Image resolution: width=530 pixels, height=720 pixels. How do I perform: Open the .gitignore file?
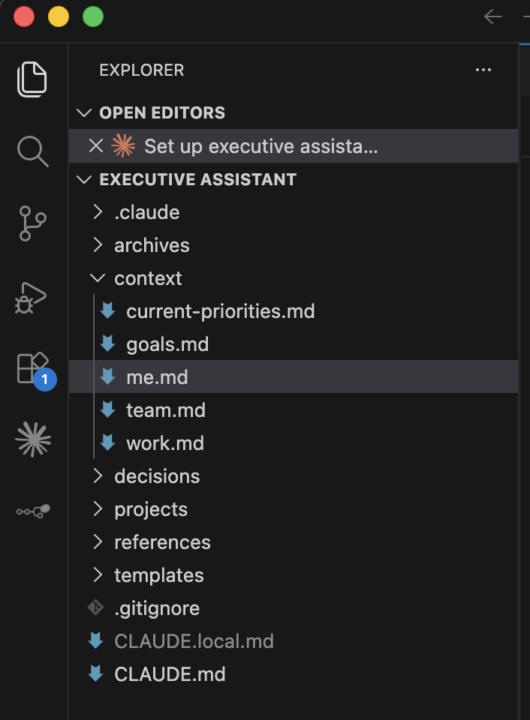[x=293, y=608]
